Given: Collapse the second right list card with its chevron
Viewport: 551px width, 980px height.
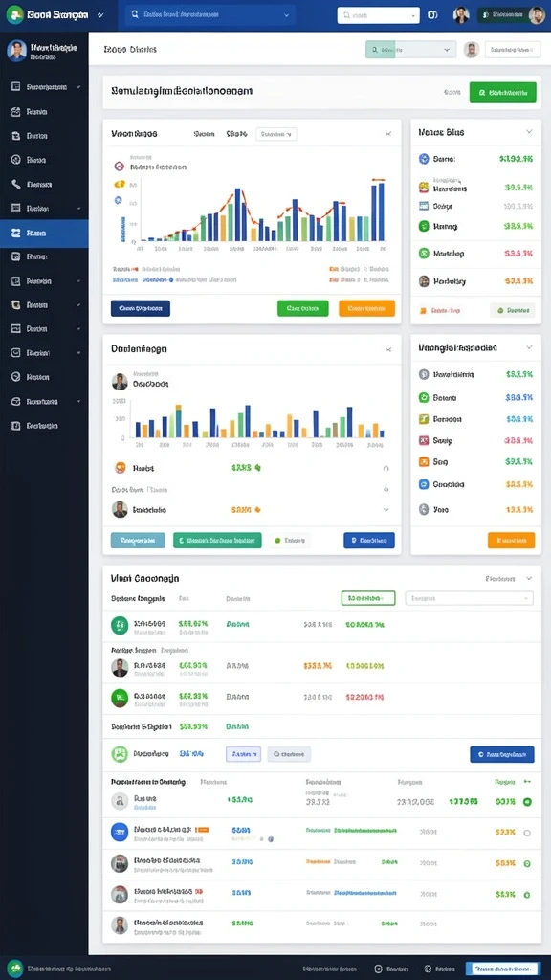Looking at the screenshot, I should coord(529,346).
